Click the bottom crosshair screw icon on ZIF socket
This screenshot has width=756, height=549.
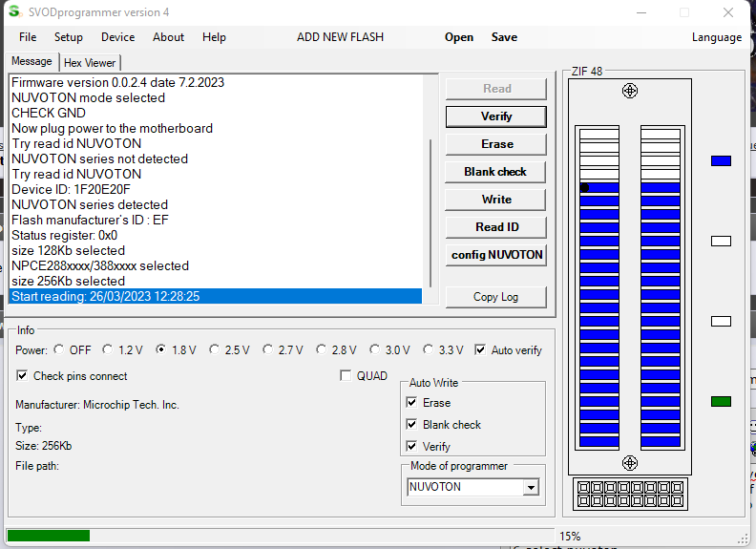[x=629, y=463]
